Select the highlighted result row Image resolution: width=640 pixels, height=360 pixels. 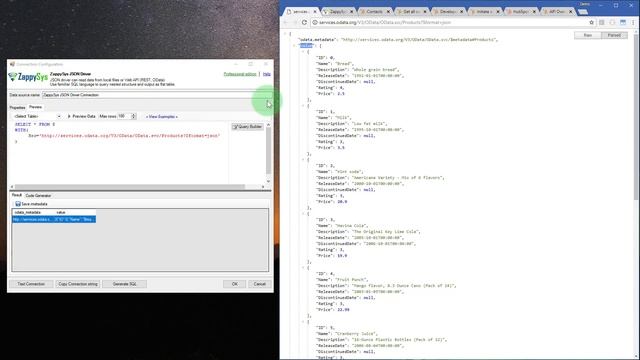tap(54, 220)
